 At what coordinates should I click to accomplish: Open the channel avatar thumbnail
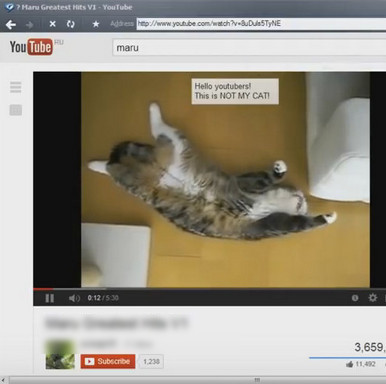coord(60,354)
